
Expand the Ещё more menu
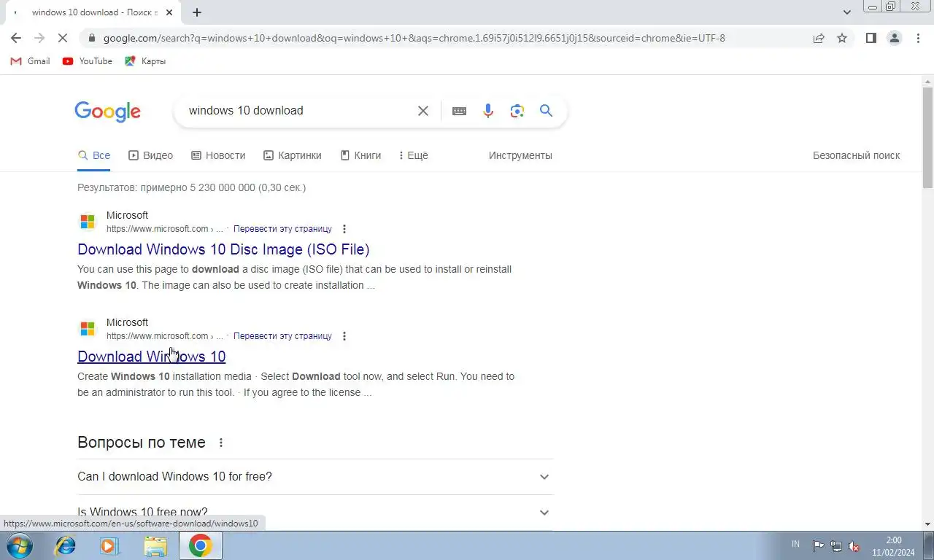click(413, 155)
